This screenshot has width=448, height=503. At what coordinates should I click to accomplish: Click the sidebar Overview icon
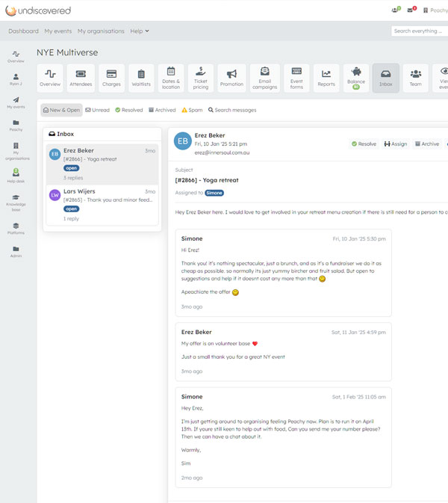pyautogui.click(x=16, y=57)
